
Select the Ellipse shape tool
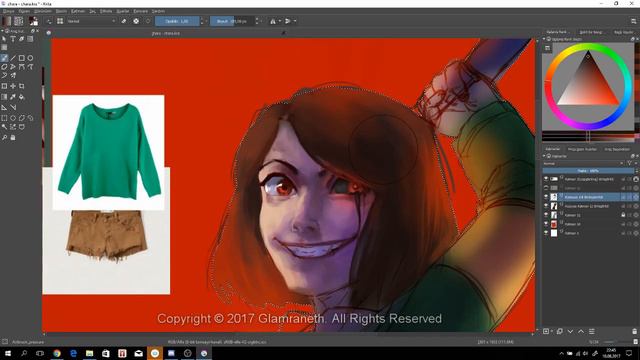(x=30, y=58)
